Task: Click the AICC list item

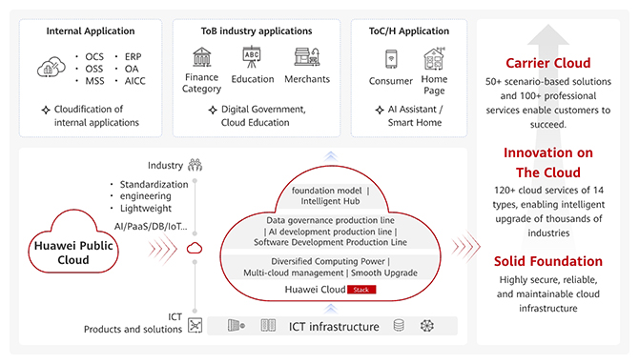Action: (x=134, y=81)
